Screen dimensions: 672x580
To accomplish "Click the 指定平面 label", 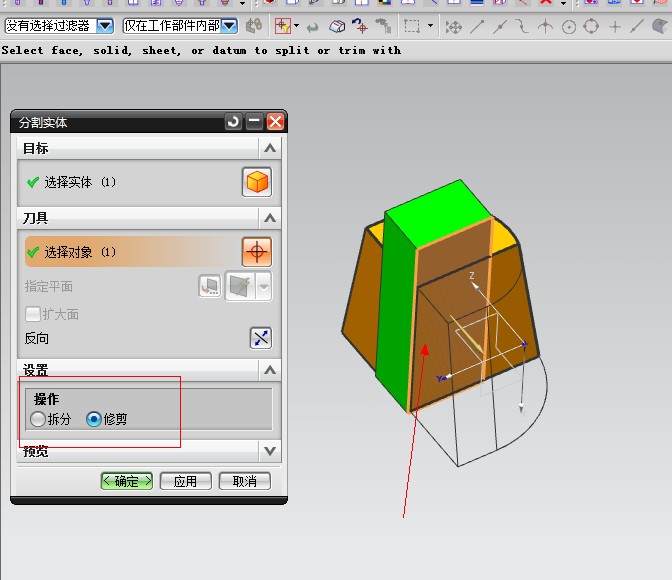I will pyautogui.click(x=48, y=286).
